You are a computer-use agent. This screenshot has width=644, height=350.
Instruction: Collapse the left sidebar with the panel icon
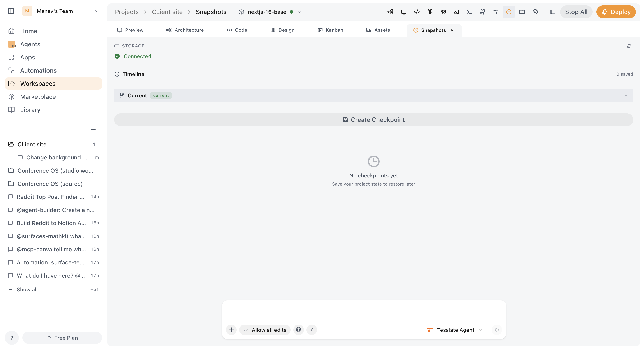[11, 11]
